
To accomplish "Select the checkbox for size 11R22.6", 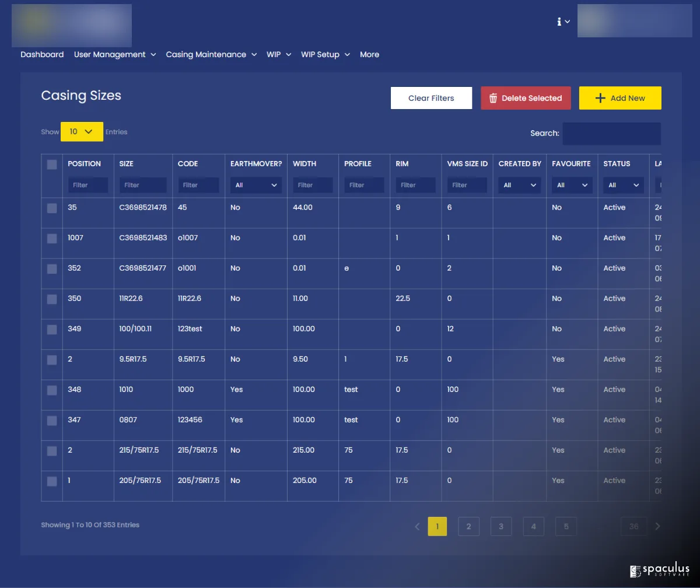I will point(52,299).
